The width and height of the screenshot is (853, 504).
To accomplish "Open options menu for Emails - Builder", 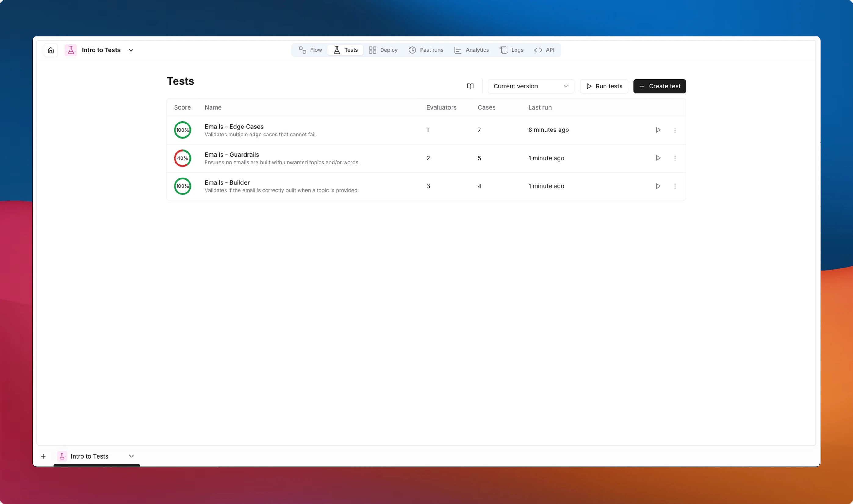I will pyautogui.click(x=675, y=186).
